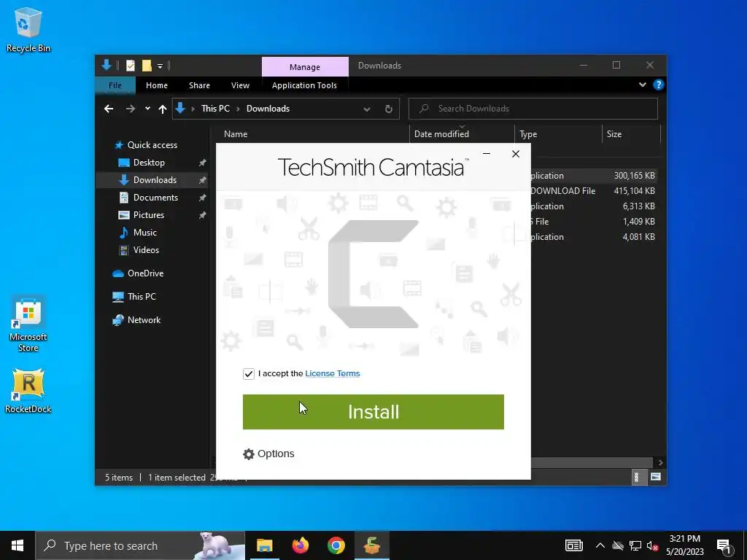Image resolution: width=747 pixels, height=560 pixels.
Task: Switch to large icons view in status bar
Action: coord(656,477)
